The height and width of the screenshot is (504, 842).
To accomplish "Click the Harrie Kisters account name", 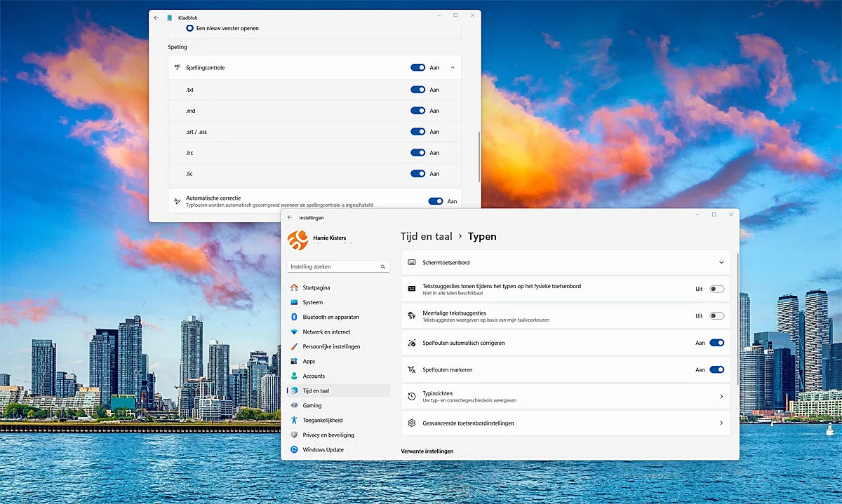I will coord(329,238).
